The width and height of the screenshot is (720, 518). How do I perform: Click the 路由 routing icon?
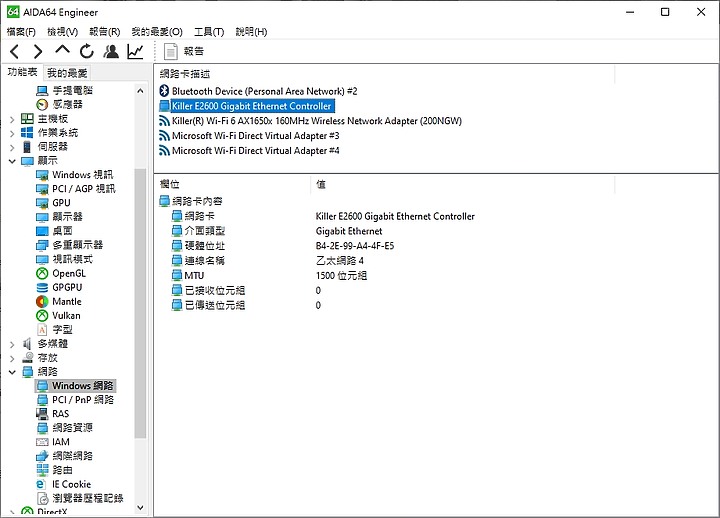[42, 470]
